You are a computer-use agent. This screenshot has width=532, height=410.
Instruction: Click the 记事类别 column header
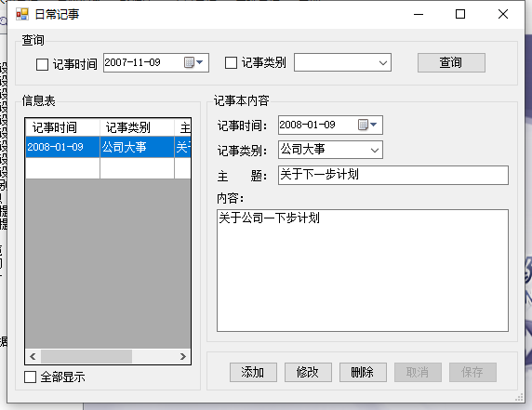coord(137,127)
